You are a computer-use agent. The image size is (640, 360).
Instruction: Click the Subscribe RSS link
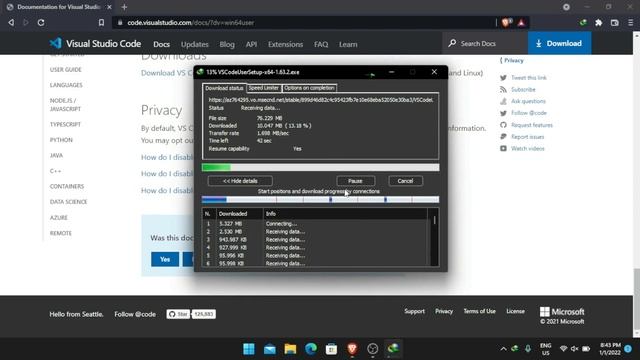(523, 89)
